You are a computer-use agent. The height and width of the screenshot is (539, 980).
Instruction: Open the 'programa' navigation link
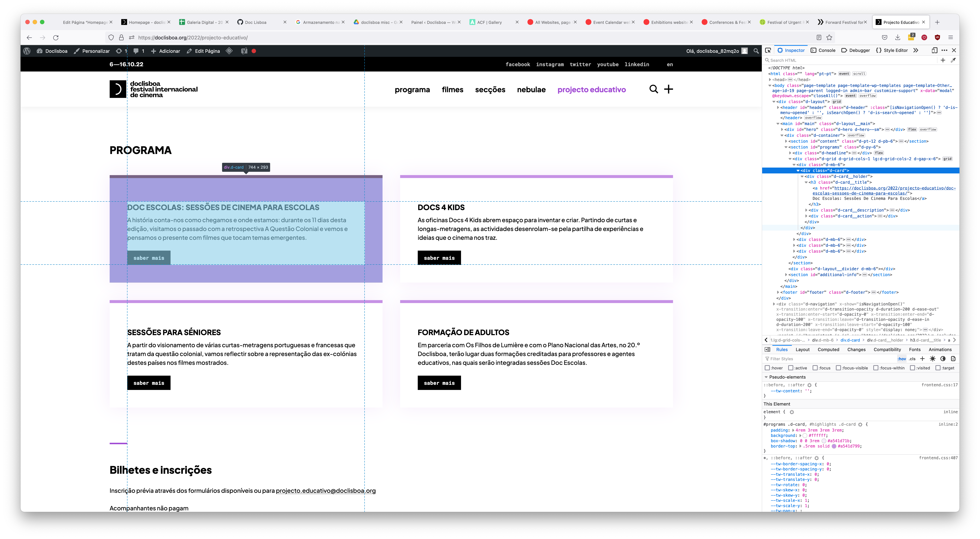click(x=412, y=89)
